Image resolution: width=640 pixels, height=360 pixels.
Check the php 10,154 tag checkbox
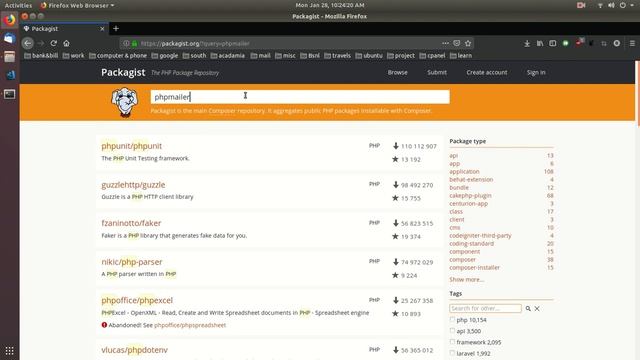(x=452, y=320)
